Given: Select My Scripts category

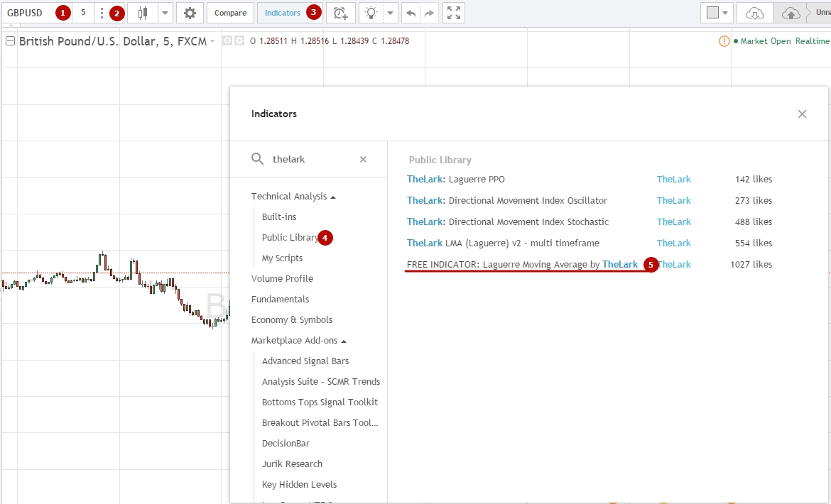Looking at the screenshot, I should pos(282,258).
